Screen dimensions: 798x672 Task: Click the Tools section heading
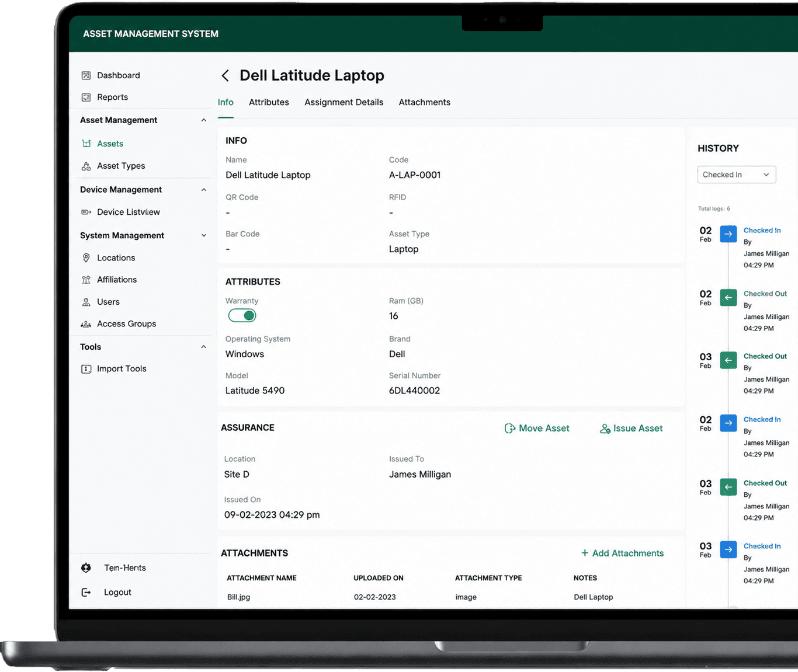click(91, 347)
